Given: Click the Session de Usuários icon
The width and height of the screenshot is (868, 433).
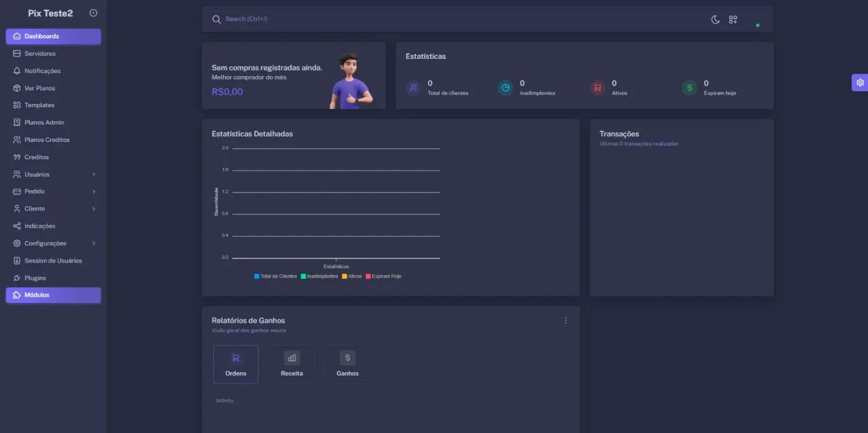Looking at the screenshot, I should [17, 261].
